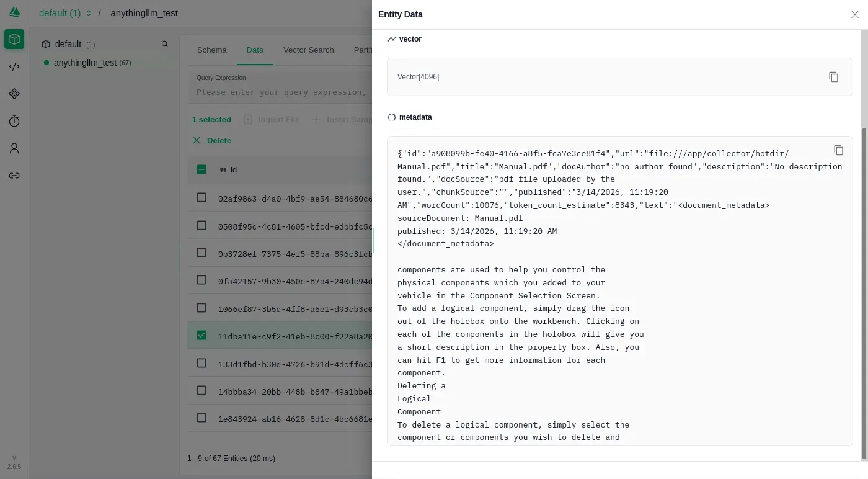Image resolution: width=868 pixels, height=479 pixels.
Task: Uncheck the selected 11dba11e entity row
Action: pyautogui.click(x=201, y=335)
